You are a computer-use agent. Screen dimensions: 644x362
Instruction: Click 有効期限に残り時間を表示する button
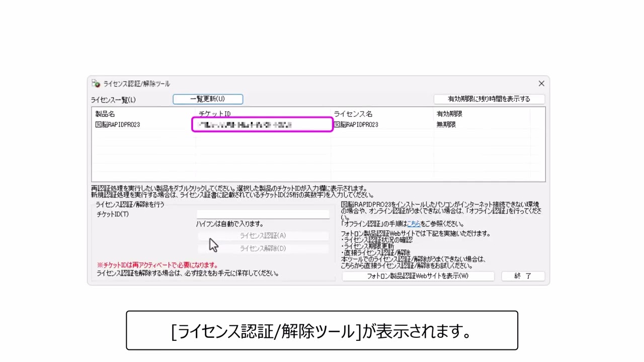point(489,99)
